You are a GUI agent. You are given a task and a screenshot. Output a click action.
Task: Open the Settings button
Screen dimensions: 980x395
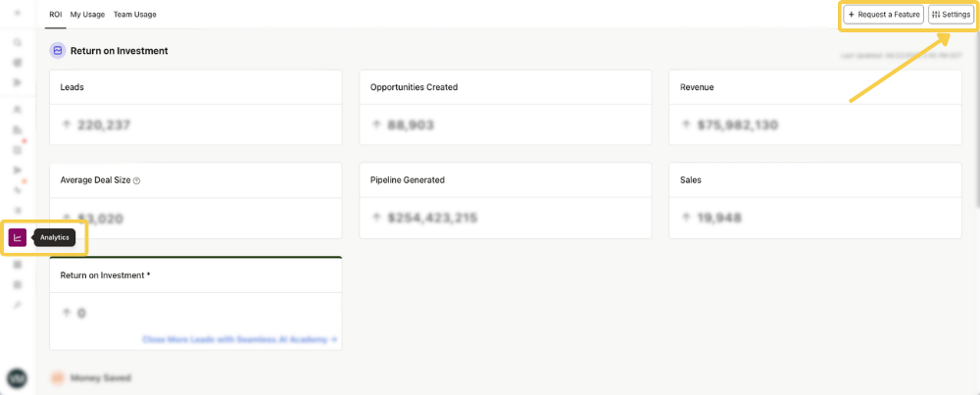pyautogui.click(x=951, y=15)
